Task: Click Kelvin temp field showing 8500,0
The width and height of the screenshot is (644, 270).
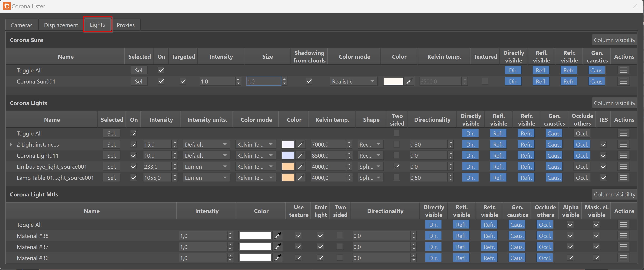Action: pos(329,156)
